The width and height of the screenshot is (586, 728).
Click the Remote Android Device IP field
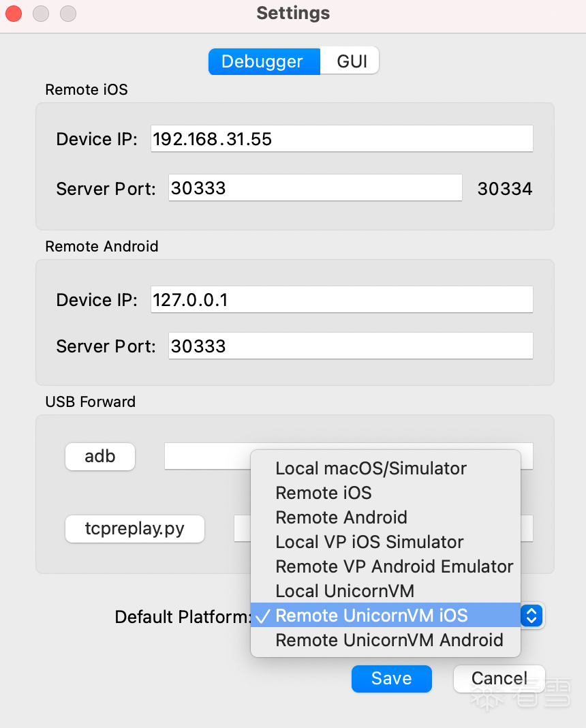point(341,300)
